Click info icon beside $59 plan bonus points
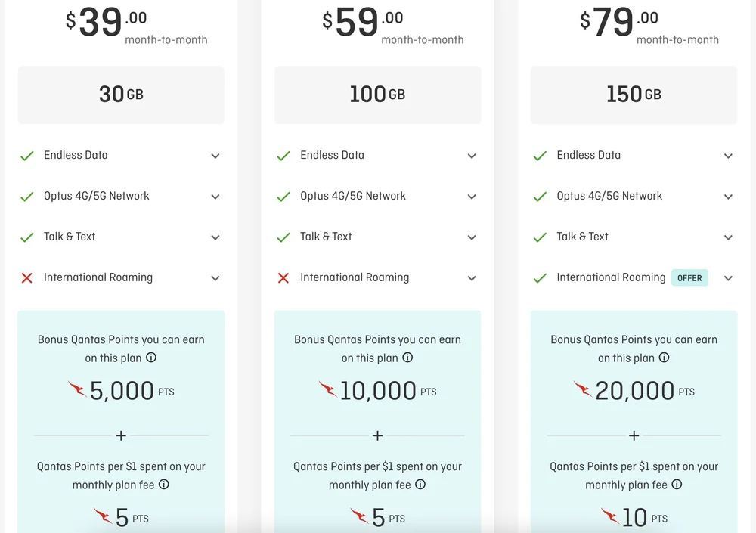The width and height of the screenshot is (756, 533). pos(407,358)
